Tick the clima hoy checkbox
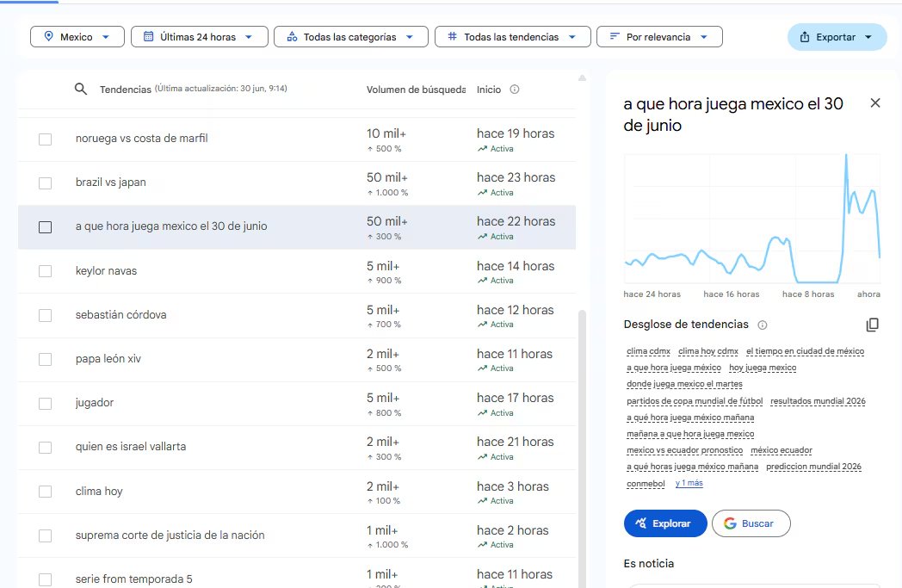Screen dimensions: 902x588 point(45,492)
